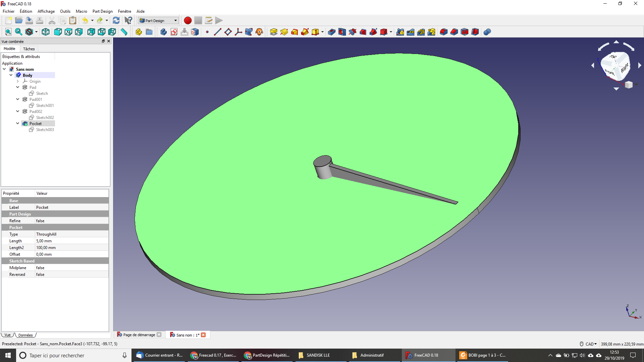This screenshot has height=362, width=644.
Task: Open the Part Design workbench dropdown
Action: [158, 20]
